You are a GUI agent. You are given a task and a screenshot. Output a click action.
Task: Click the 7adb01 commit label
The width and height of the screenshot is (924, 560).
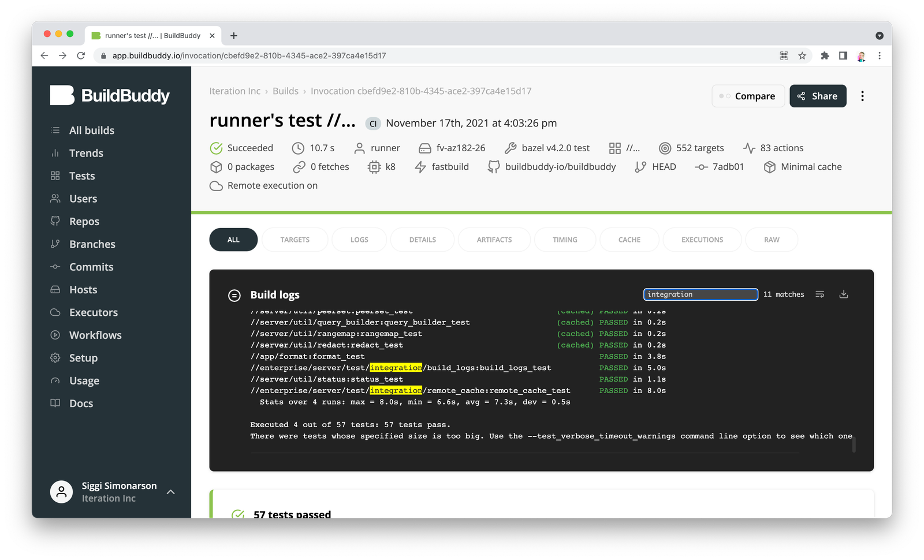(x=728, y=167)
